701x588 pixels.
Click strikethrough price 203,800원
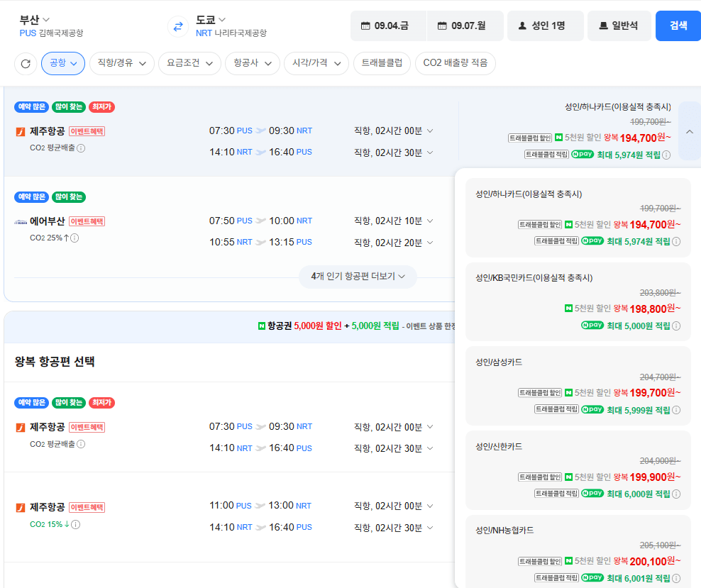pos(661,293)
